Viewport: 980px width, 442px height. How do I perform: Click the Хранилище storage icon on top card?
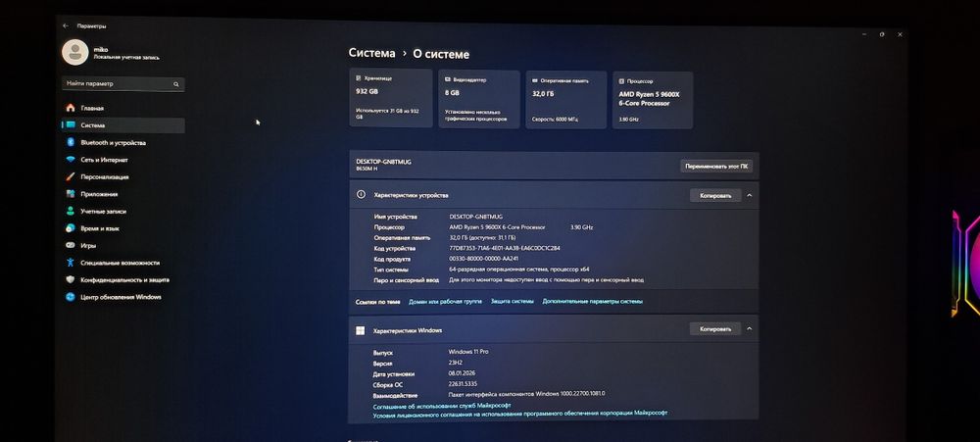coord(358,78)
